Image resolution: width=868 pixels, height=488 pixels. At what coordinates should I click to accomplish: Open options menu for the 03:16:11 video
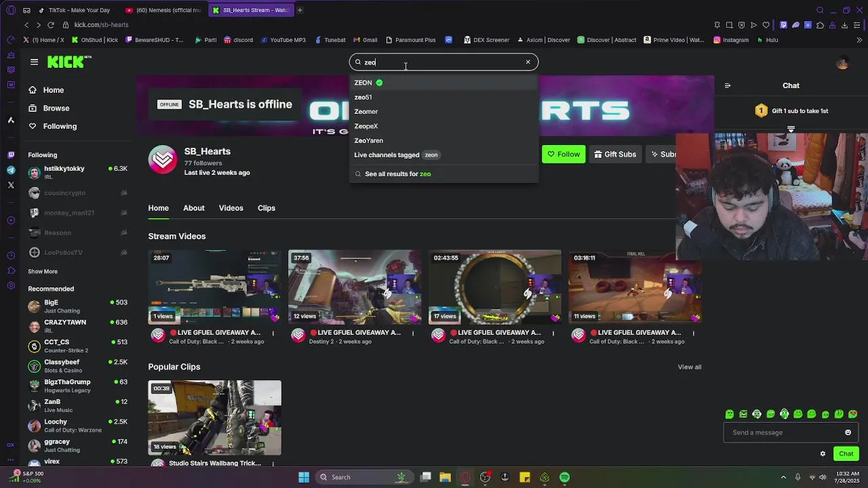(x=693, y=333)
